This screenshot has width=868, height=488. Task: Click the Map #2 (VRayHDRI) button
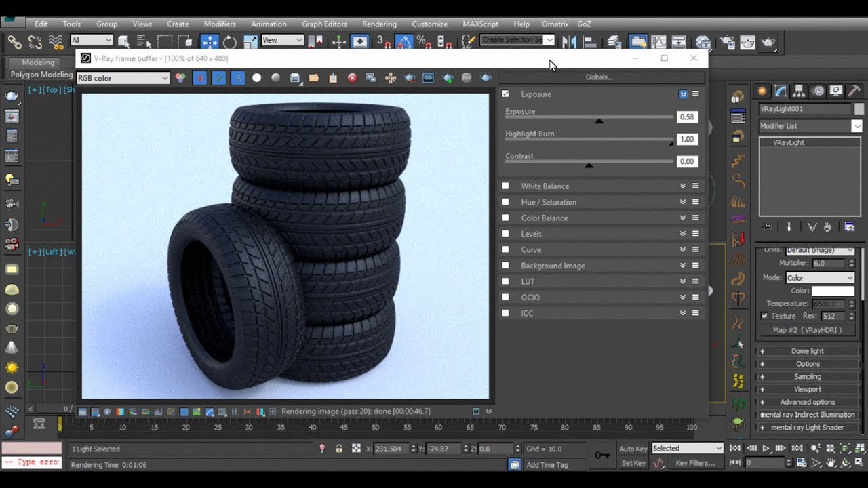pos(807,330)
